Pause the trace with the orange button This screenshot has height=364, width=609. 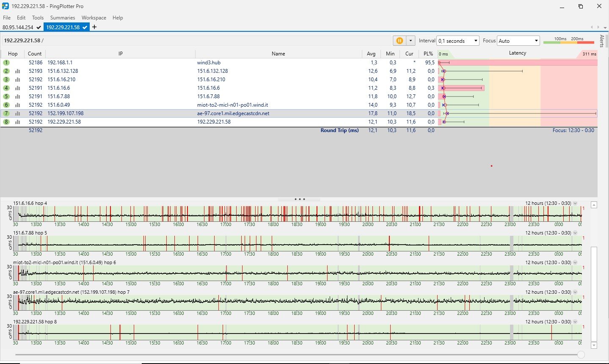click(399, 41)
